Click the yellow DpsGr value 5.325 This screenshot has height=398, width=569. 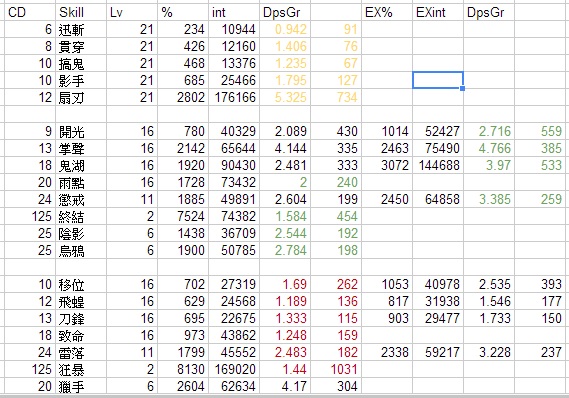[x=285, y=97]
